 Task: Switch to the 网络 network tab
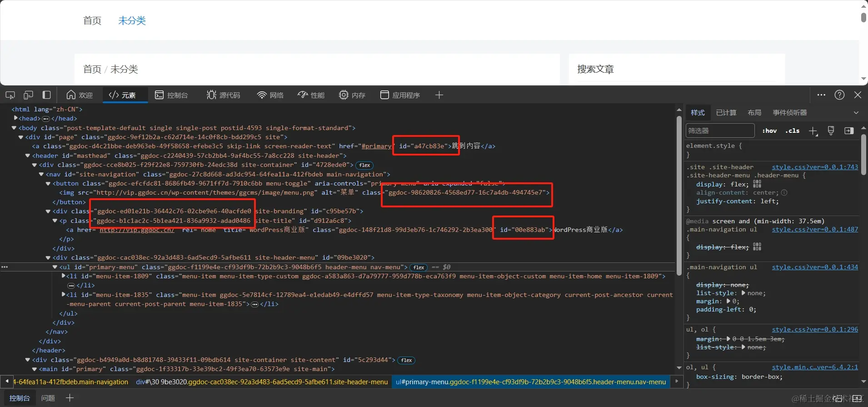(270, 95)
